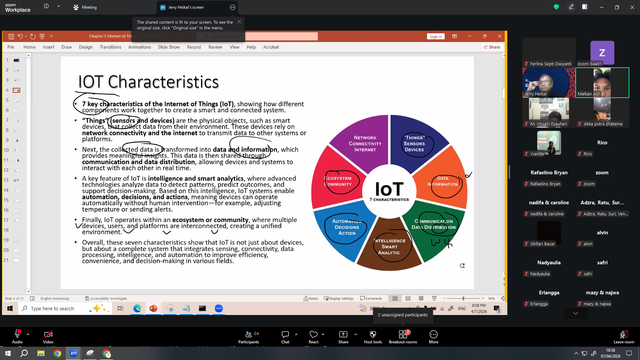Expand chat options arrow next to Chat

click(296, 334)
